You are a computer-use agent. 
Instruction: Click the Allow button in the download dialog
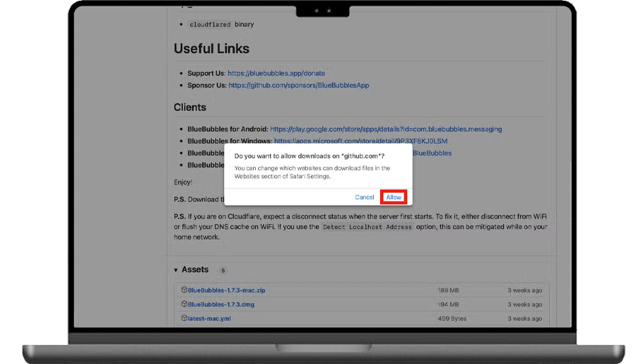pyautogui.click(x=394, y=197)
